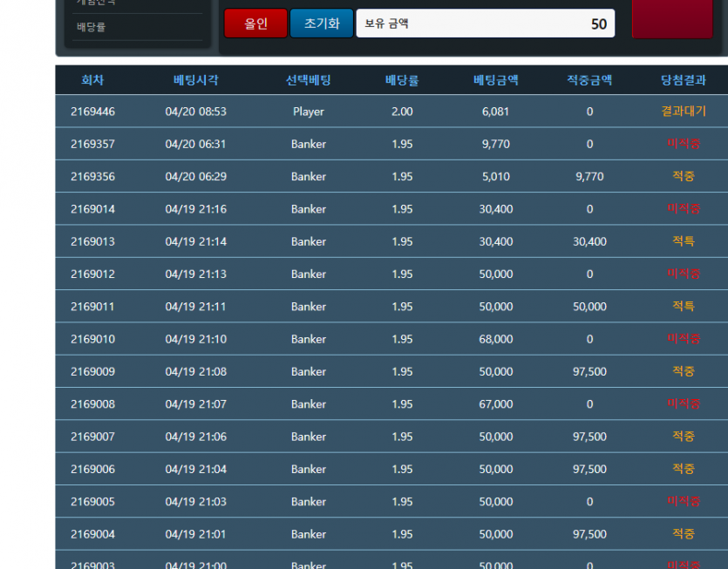728x569 pixels.
Task: Click the 회차 column header
Action: (92, 80)
